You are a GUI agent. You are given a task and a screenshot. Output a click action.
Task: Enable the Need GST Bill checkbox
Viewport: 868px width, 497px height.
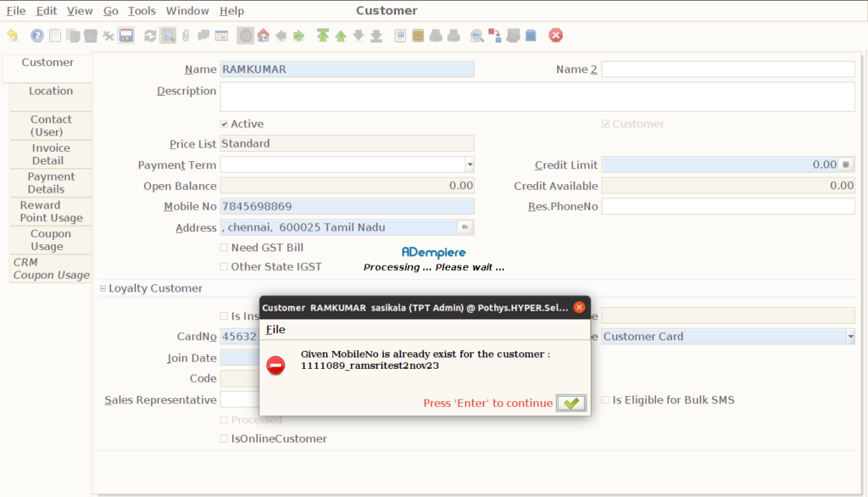[224, 248]
